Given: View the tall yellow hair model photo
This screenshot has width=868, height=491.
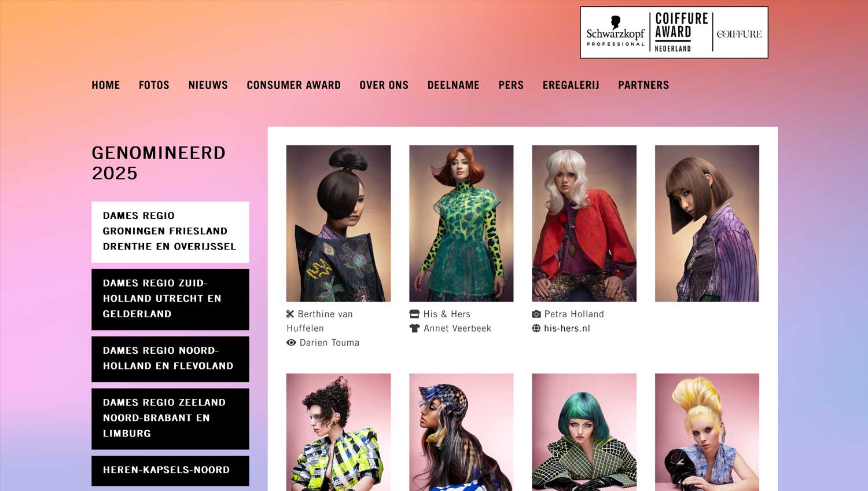Looking at the screenshot, I should (707, 432).
